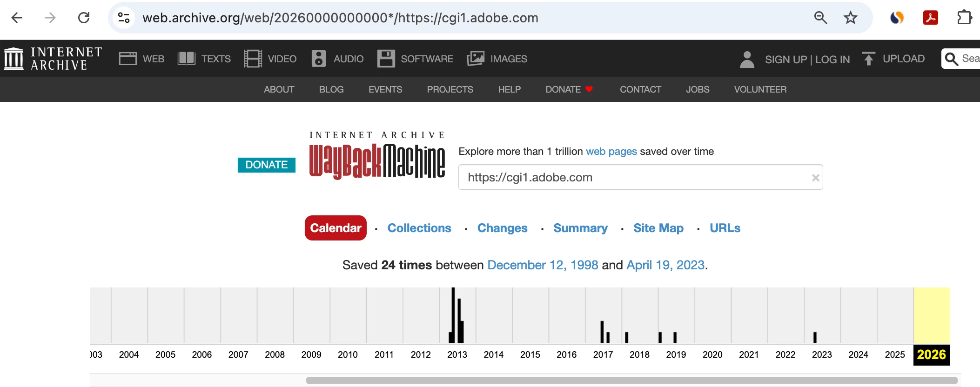980x387 pixels.
Task: Click the teal DONATE button
Action: click(x=267, y=165)
